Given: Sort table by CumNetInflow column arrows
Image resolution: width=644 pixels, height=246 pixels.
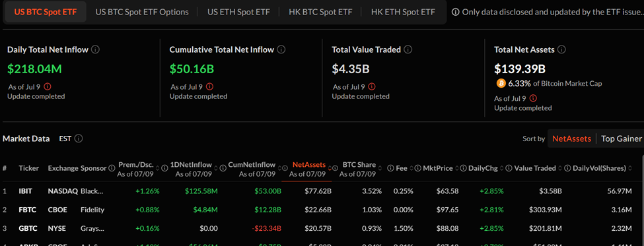Looking at the screenshot, I should point(279,169).
